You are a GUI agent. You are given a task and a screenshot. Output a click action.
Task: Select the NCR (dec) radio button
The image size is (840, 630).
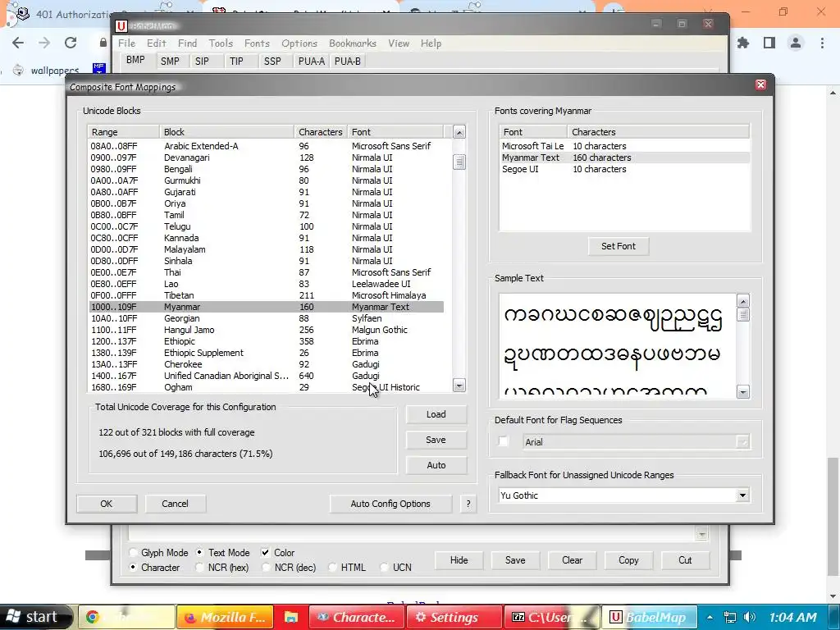click(266, 568)
